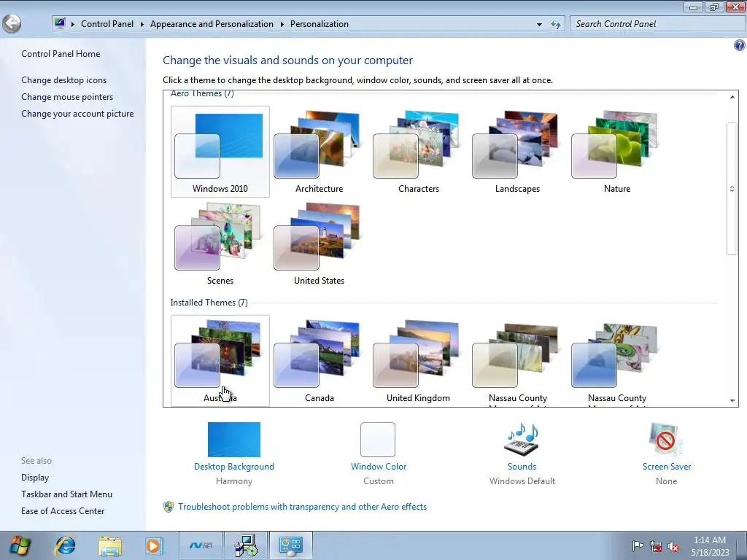The width and height of the screenshot is (747, 560).
Task: Switch to the .NET taskbar application
Action: [x=201, y=545]
